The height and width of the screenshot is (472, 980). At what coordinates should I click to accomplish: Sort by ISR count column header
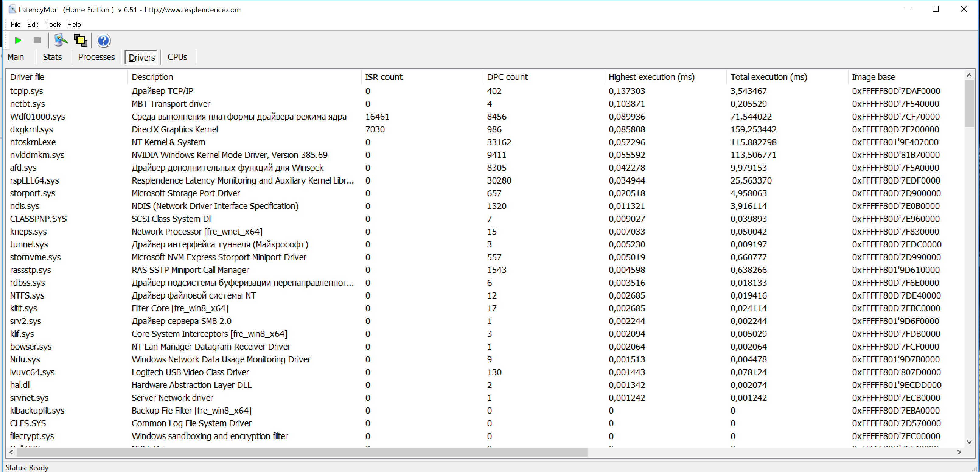[x=383, y=77]
